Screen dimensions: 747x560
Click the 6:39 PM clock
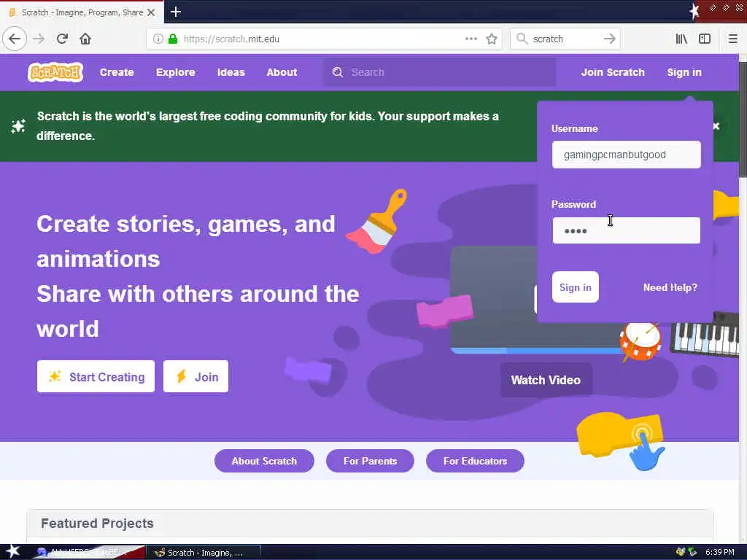coord(720,553)
